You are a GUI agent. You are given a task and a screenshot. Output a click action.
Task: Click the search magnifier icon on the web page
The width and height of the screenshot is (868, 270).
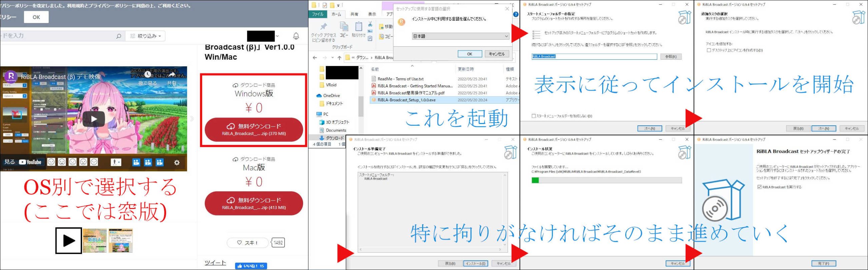tap(118, 36)
